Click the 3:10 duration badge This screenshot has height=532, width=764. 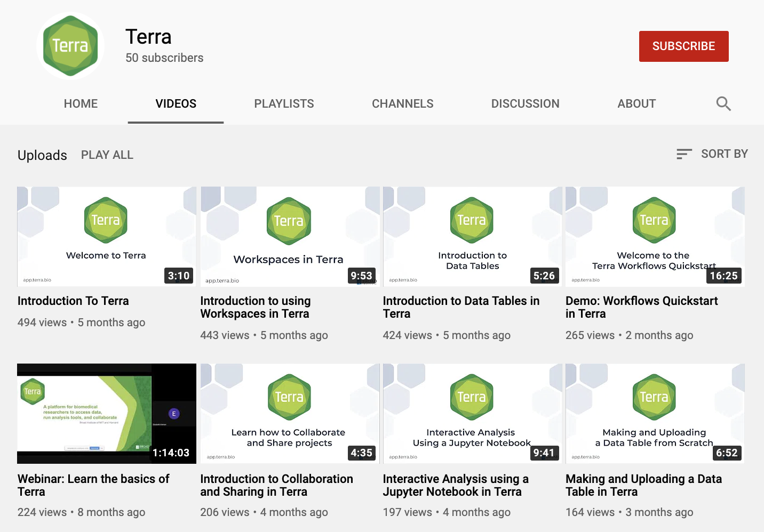click(179, 276)
